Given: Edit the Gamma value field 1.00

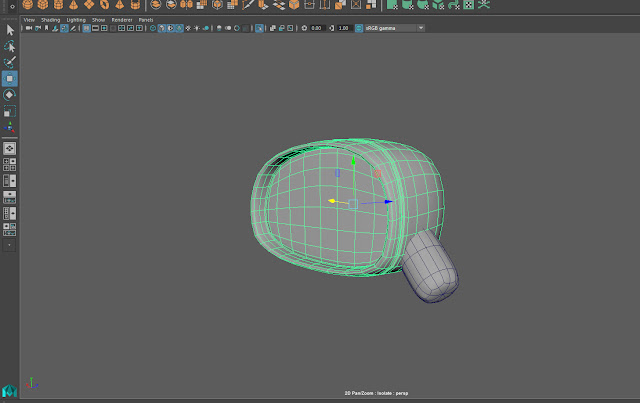Looking at the screenshot, I should click(344, 28).
